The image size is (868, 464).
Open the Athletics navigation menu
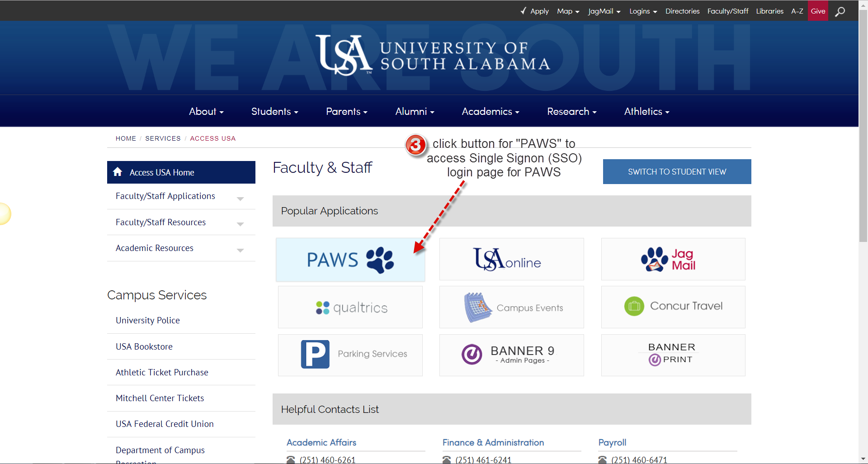point(646,111)
